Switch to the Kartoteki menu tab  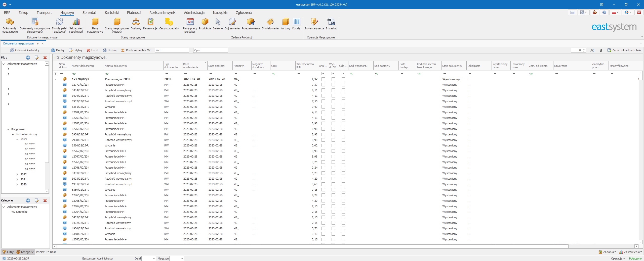pyautogui.click(x=111, y=13)
